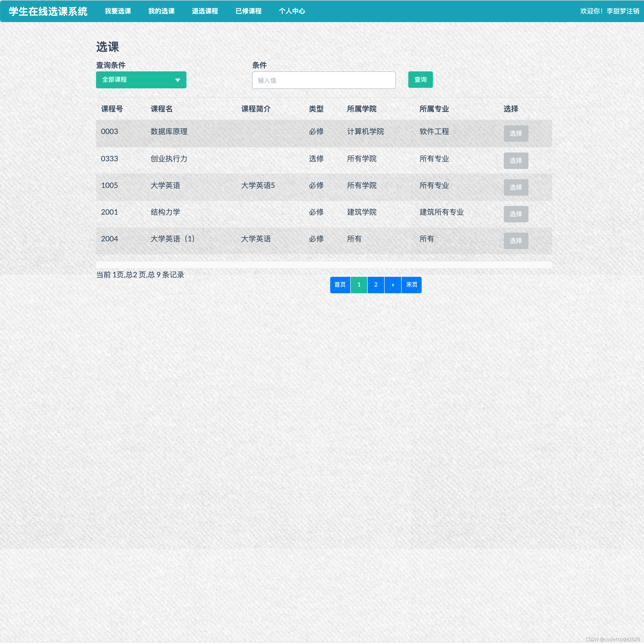Screen dimensions: 644x644
Task: Click the course number 0003 cell
Action: point(109,131)
